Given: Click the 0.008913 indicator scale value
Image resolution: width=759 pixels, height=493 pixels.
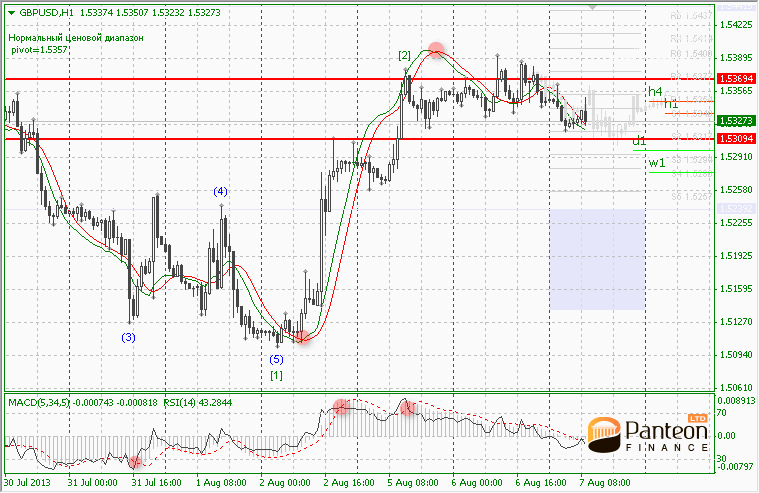Looking at the screenshot, I should (736, 401).
